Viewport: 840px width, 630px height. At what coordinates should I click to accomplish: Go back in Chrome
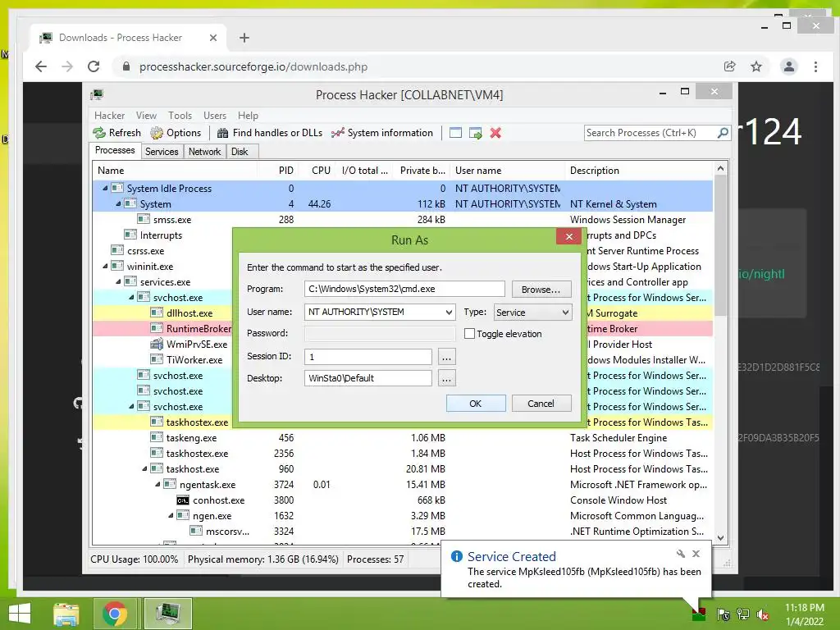pos(41,66)
